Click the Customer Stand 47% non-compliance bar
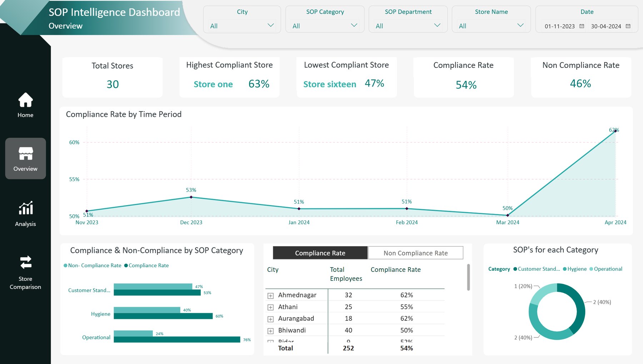The width and height of the screenshot is (643, 364). click(x=153, y=286)
